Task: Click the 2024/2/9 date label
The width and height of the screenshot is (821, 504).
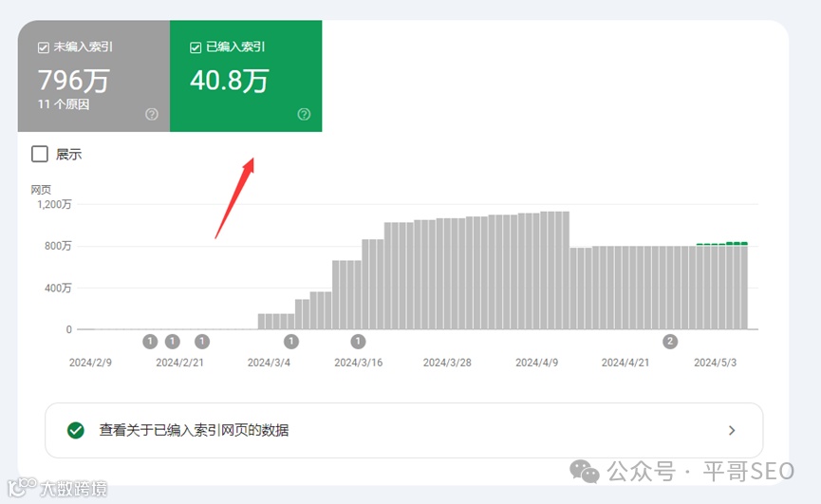Action: pos(90,363)
